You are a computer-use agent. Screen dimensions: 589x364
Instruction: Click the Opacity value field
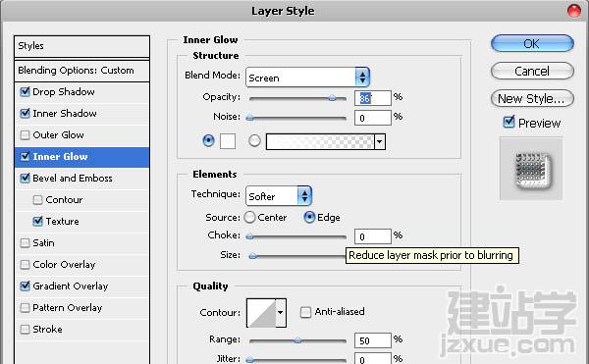point(373,98)
